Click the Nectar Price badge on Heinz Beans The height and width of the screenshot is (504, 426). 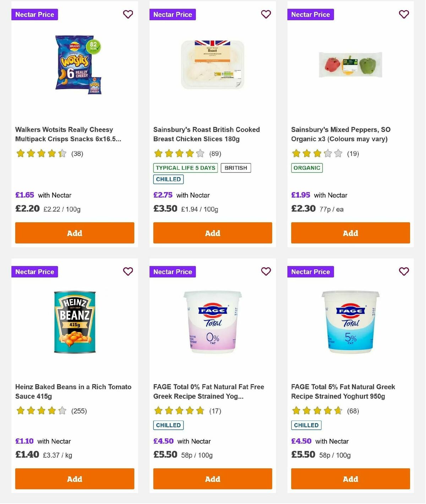34,272
